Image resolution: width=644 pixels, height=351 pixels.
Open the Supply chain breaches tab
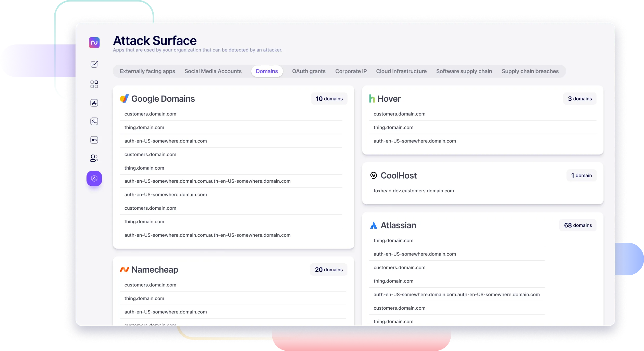530,71
